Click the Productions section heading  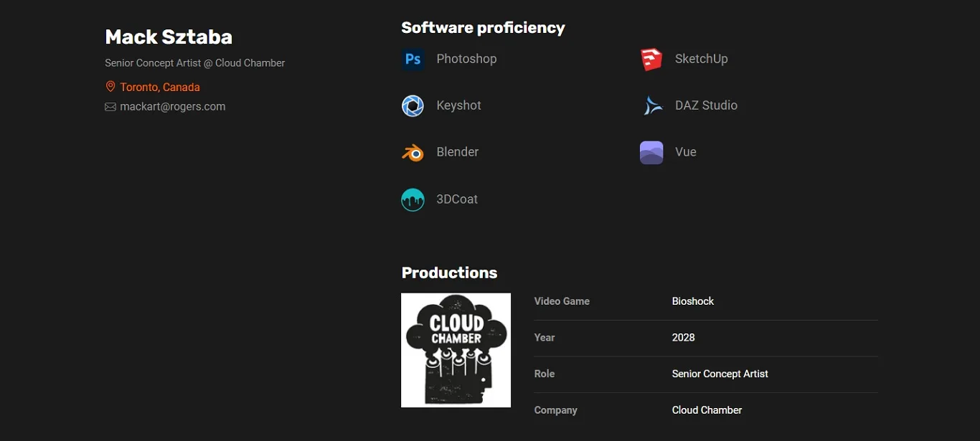click(449, 272)
